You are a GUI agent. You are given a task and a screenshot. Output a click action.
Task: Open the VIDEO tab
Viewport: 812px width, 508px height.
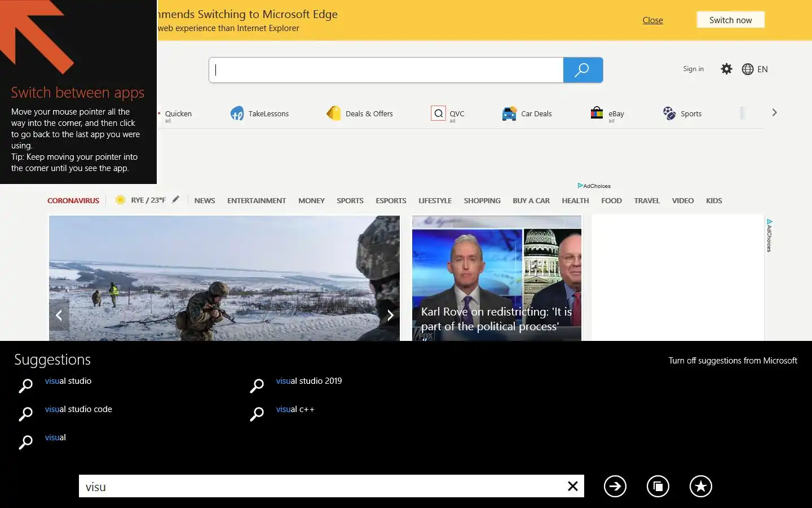coord(683,200)
